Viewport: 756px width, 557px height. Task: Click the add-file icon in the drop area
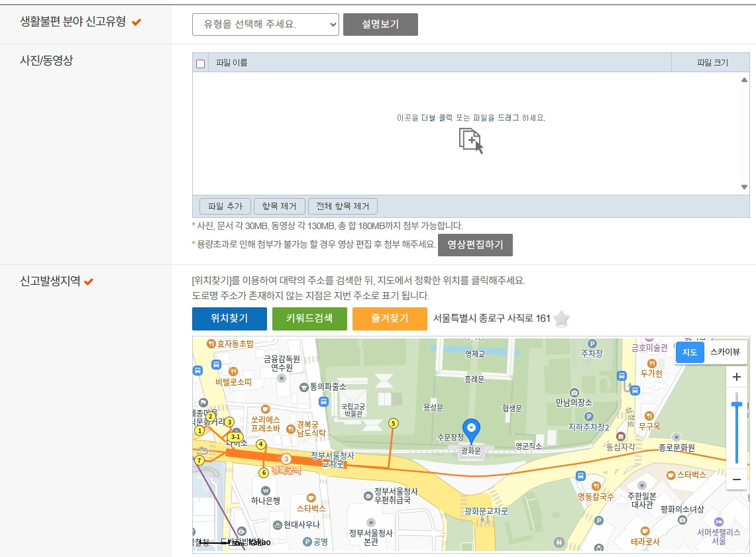pyautogui.click(x=470, y=140)
